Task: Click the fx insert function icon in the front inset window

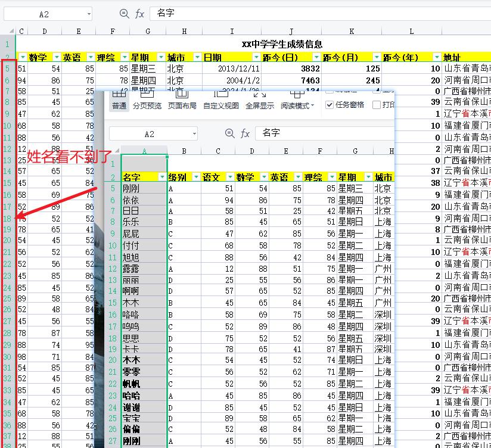Action: (245, 133)
